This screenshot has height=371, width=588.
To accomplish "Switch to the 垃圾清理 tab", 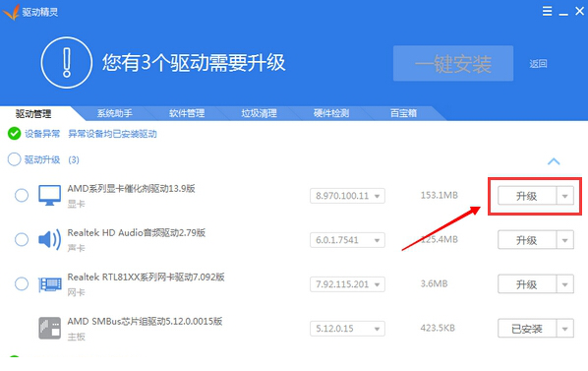I will (260, 113).
